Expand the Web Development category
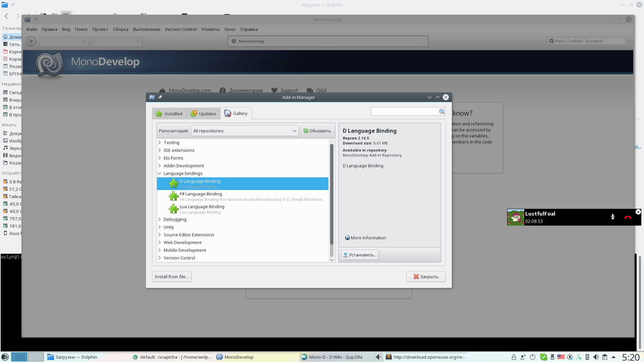 160,242
